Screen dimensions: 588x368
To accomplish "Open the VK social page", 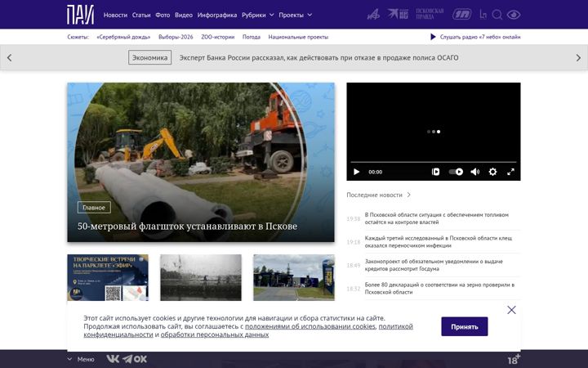I will 113,359.
